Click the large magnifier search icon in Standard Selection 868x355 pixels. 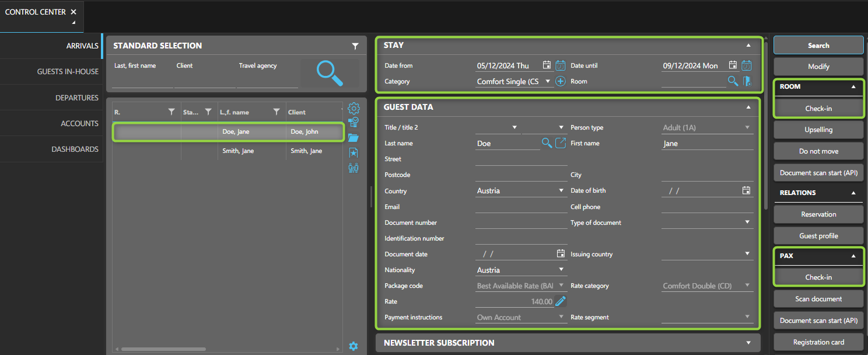coord(330,74)
